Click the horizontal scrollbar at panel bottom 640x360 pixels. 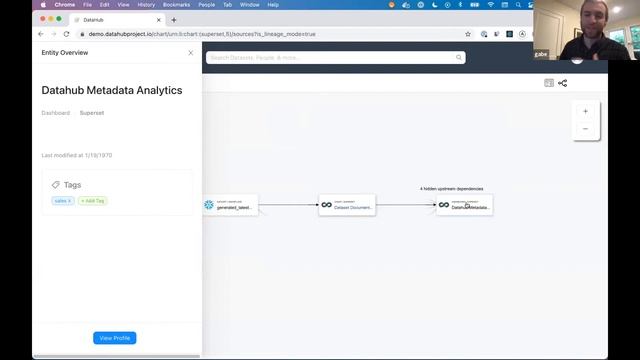point(117,356)
